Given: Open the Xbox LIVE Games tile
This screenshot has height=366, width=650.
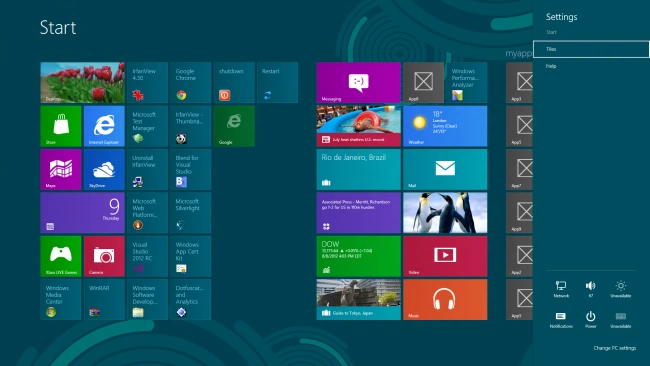Looking at the screenshot, I should pos(61,256).
